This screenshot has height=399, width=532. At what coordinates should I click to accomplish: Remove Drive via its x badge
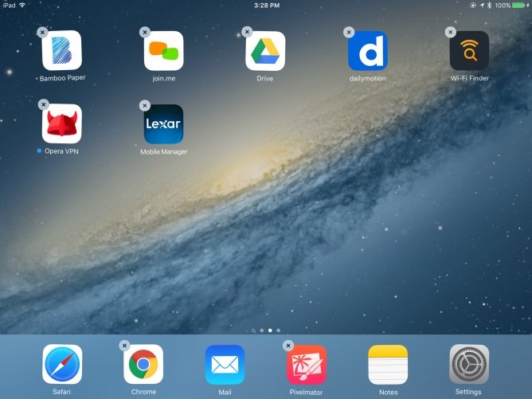point(247,32)
